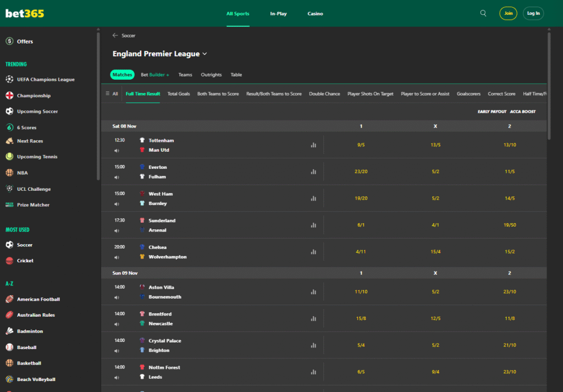
Task: Open Bet Builder + tab
Action: (155, 75)
